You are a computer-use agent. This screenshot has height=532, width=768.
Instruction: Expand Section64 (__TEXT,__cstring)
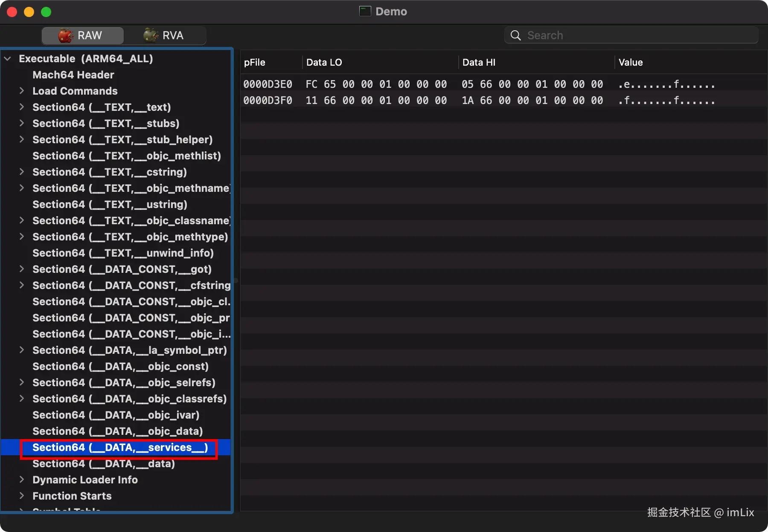[x=21, y=172]
